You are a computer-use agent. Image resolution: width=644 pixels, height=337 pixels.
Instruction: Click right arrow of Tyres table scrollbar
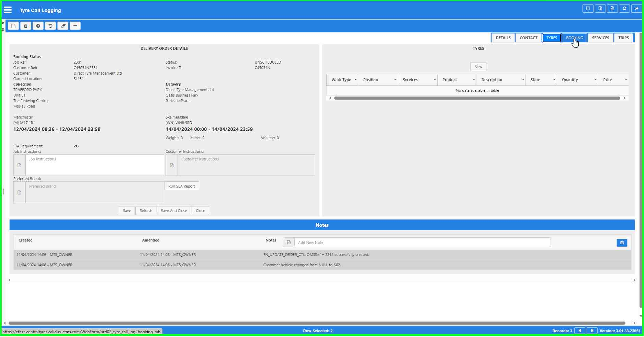coord(624,98)
